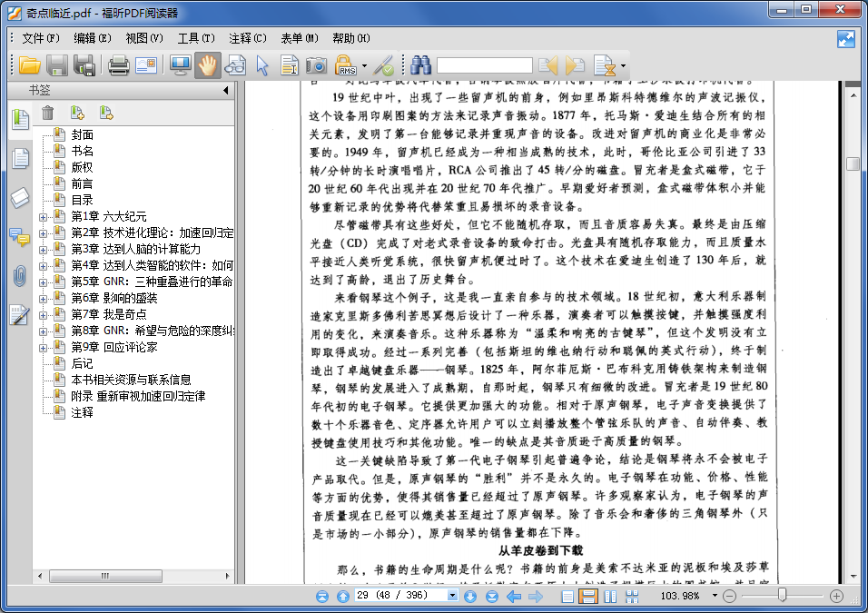Delete bookmark with the trash icon

tap(48, 113)
